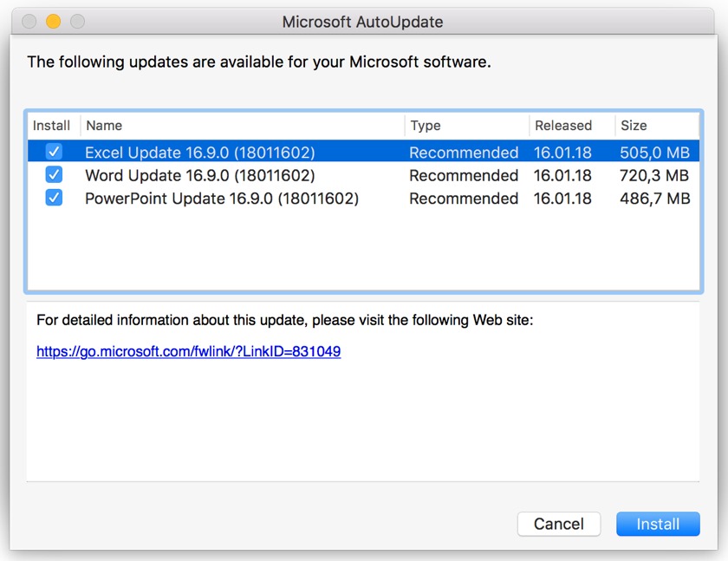Minimize the window with the yellow button

(x=53, y=22)
